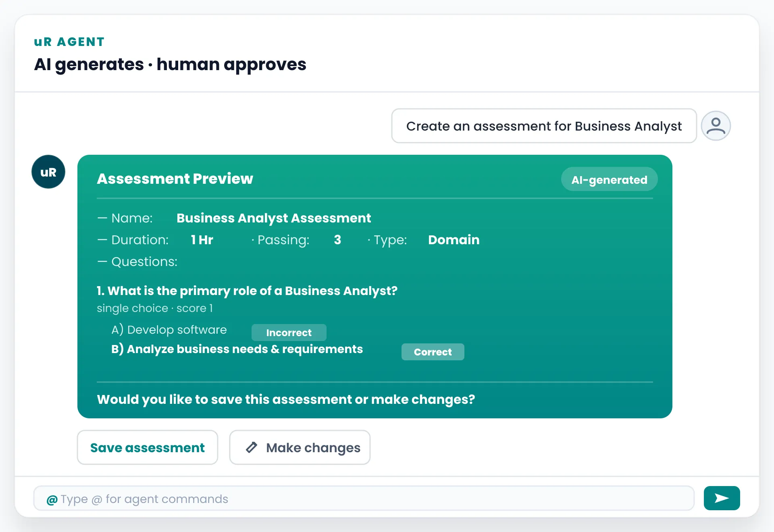Click the Correct tag on option B
Image resolution: width=774 pixels, height=532 pixels.
[433, 352]
